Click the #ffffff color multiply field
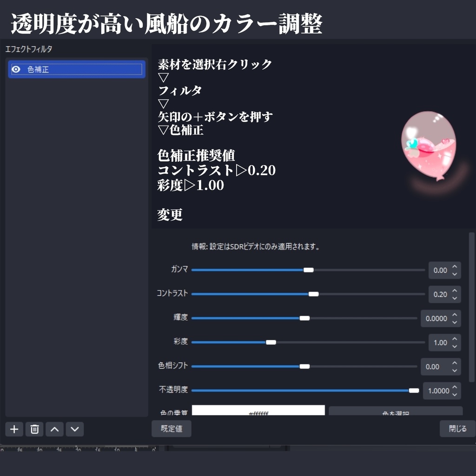 tap(258, 410)
